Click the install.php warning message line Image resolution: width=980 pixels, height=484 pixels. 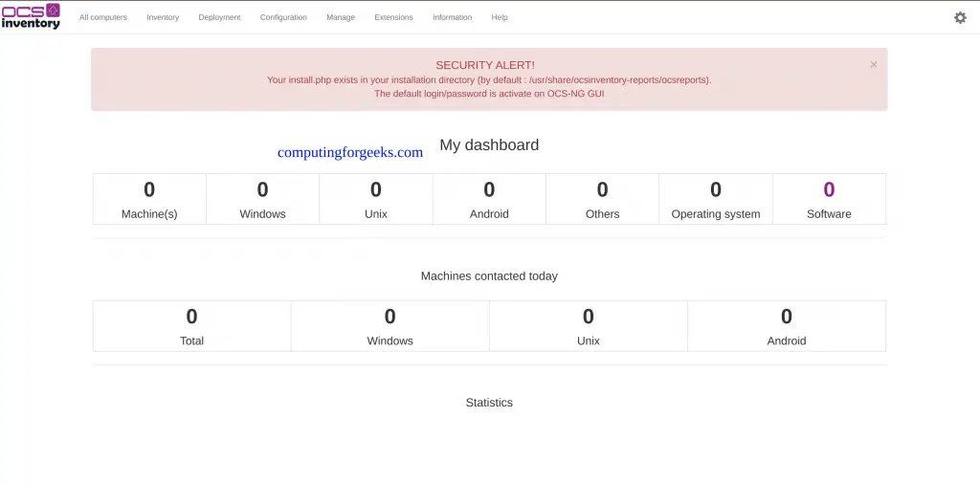[x=489, y=80]
